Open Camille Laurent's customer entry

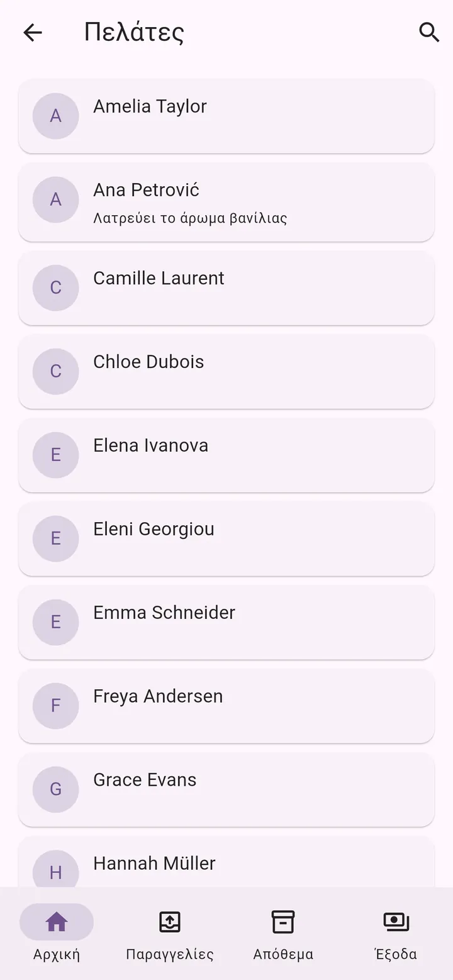[x=226, y=287]
